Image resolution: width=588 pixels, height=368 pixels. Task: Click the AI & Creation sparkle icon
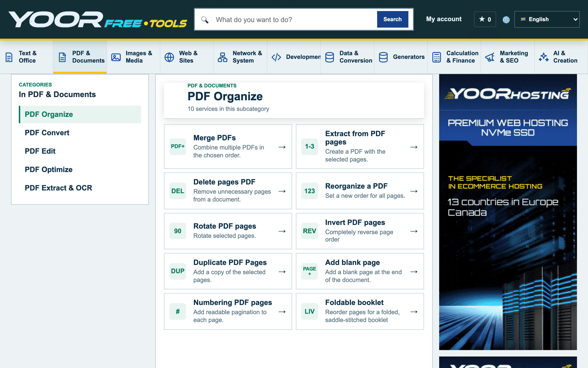click(543, 57)
